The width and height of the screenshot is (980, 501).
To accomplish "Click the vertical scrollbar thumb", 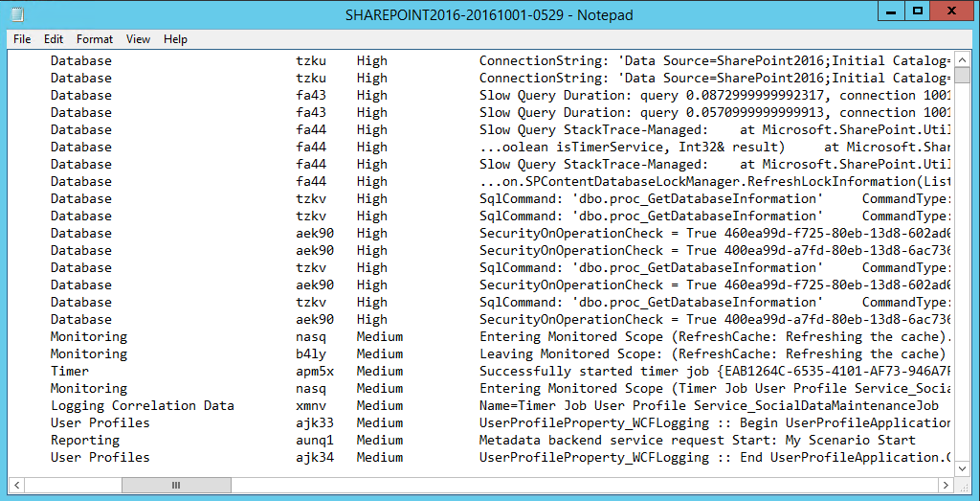I will coord(961,77).
